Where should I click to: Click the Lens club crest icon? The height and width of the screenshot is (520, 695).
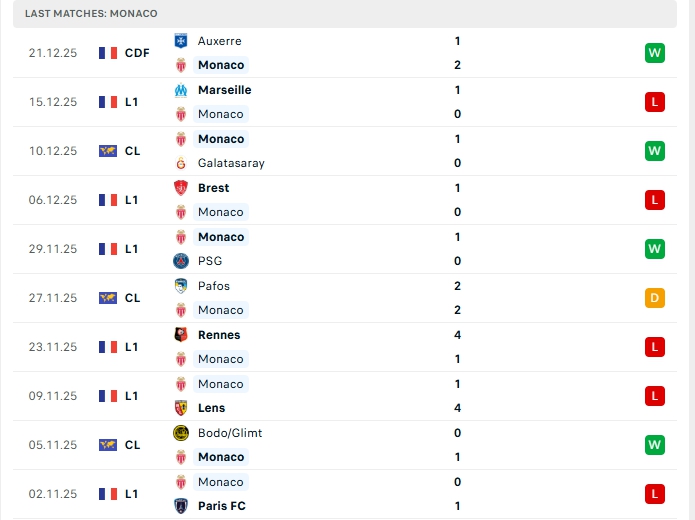pos(181,408)
